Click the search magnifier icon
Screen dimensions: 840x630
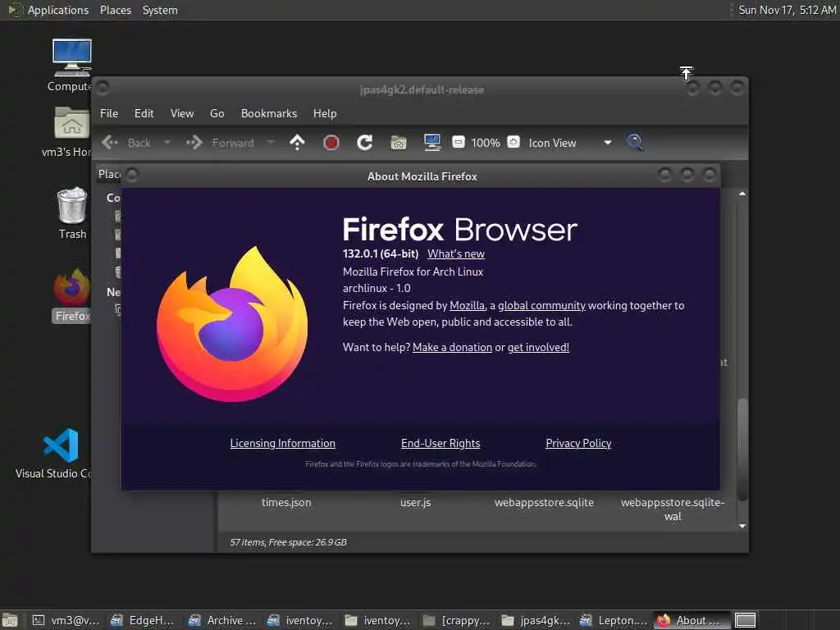click(635, 143)
